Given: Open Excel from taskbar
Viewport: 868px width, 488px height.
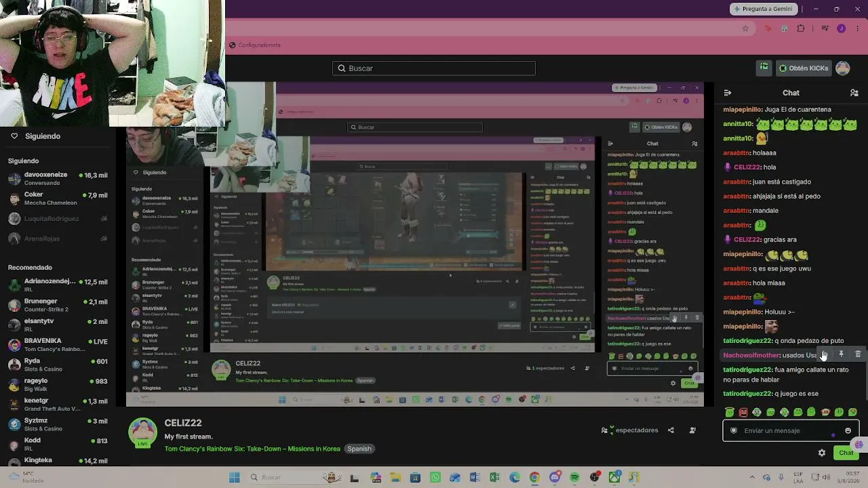Looking at the screenshot, I should (494, 478).
